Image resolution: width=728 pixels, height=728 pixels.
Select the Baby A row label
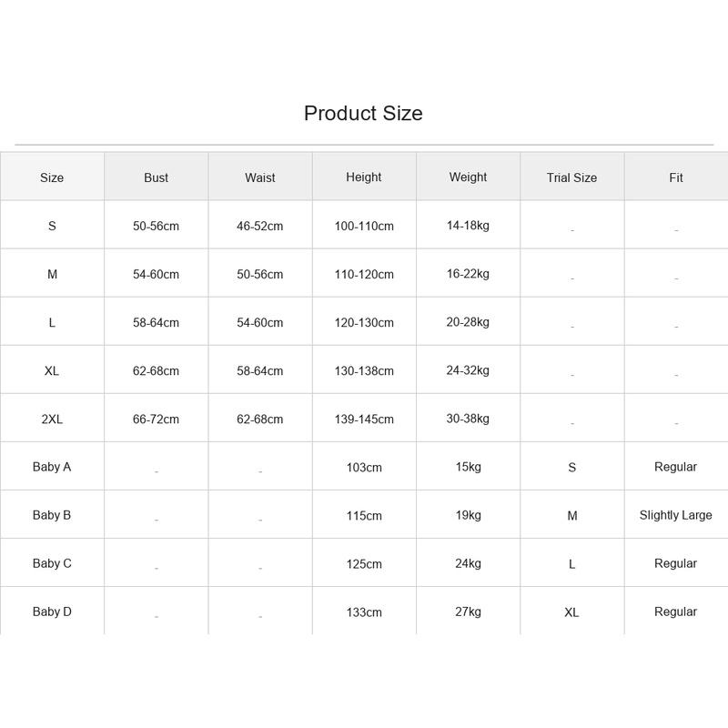pyautogui.click(x=52, y=467)
